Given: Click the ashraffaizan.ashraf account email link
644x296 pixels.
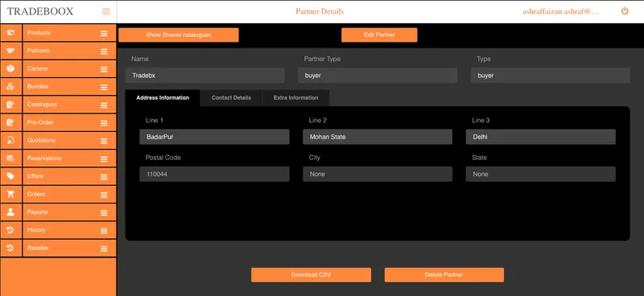Looking at the screenshot, I should (x=560, y=12).
